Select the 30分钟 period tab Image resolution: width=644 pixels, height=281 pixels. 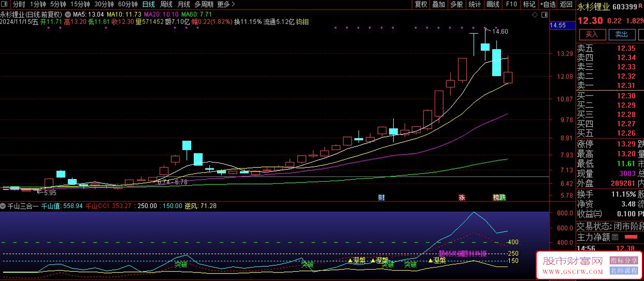104,4
